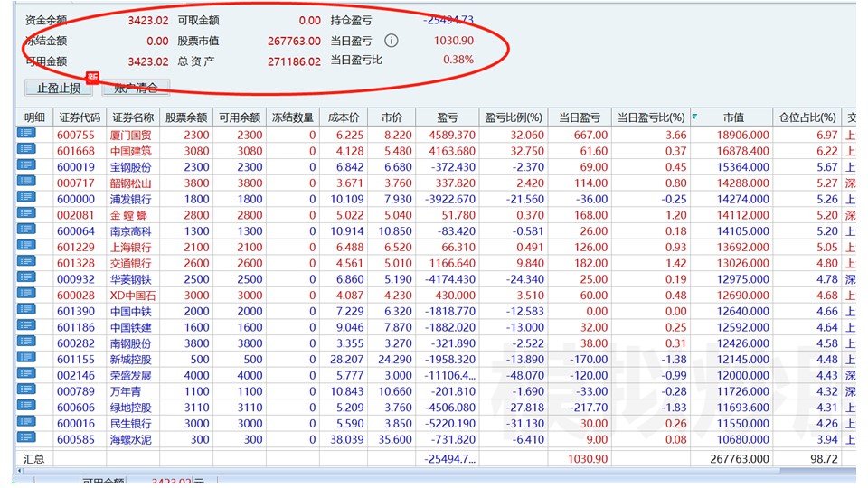Click the 账户清仓 button
This screenshot has width=868, height=488.
coord(136,88)
